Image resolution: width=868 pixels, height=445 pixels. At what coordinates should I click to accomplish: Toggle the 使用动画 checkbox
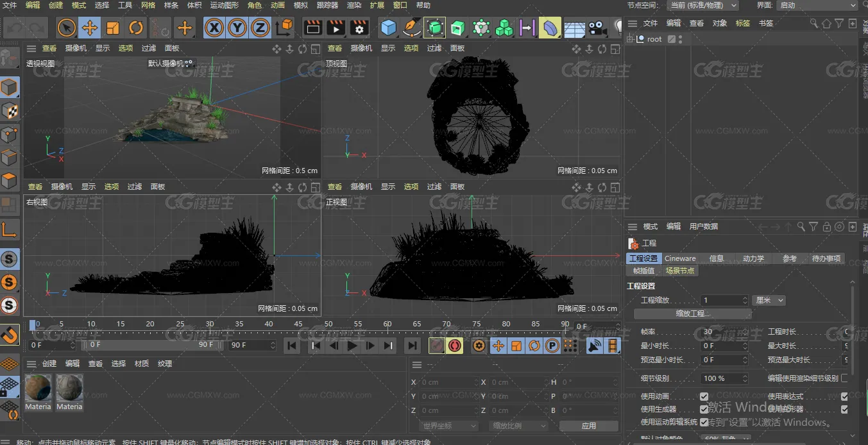704,396
